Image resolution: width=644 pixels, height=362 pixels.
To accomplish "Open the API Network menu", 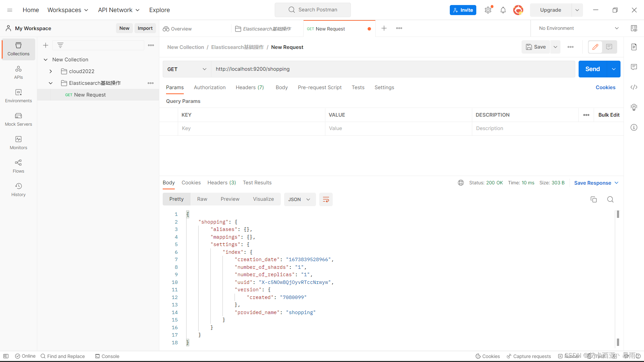I will 119,10.
